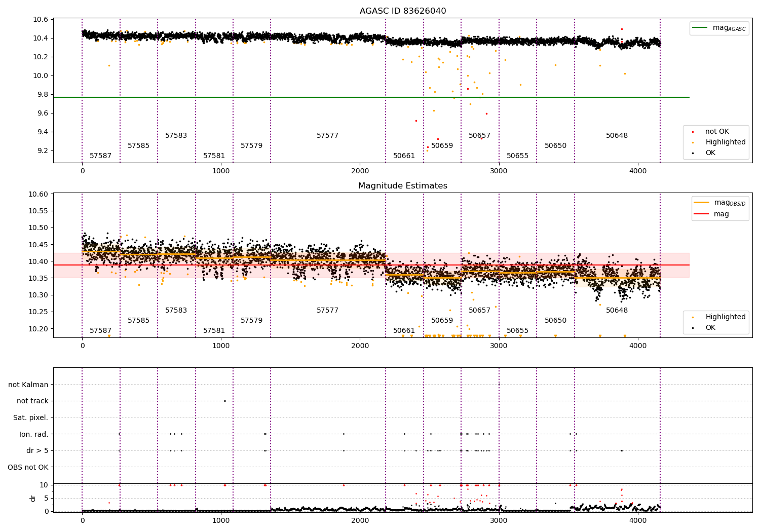Click the rotated 'dr' axis label
Screen dimensions: 760x532
click(33, 499)
